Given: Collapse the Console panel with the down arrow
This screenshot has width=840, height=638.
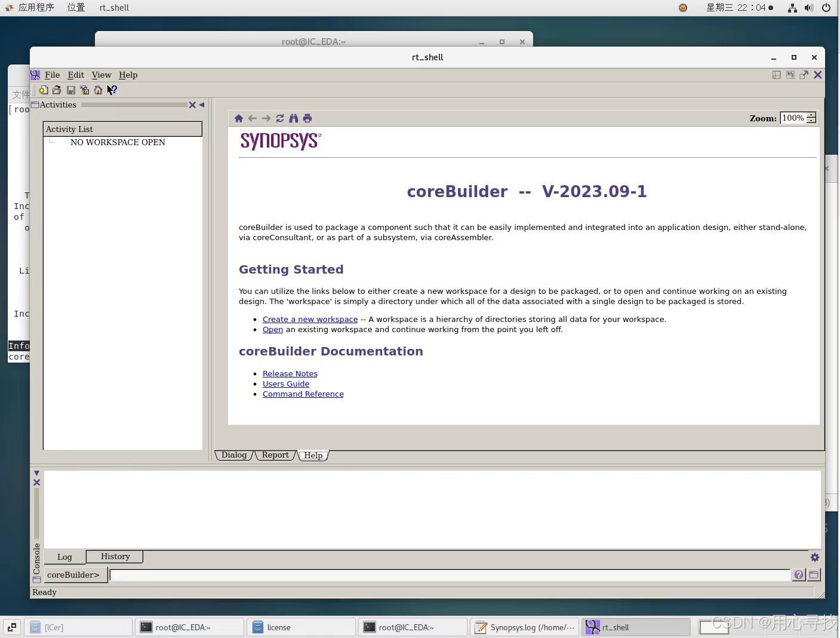Looking at the screenshot, I should 36,473.
